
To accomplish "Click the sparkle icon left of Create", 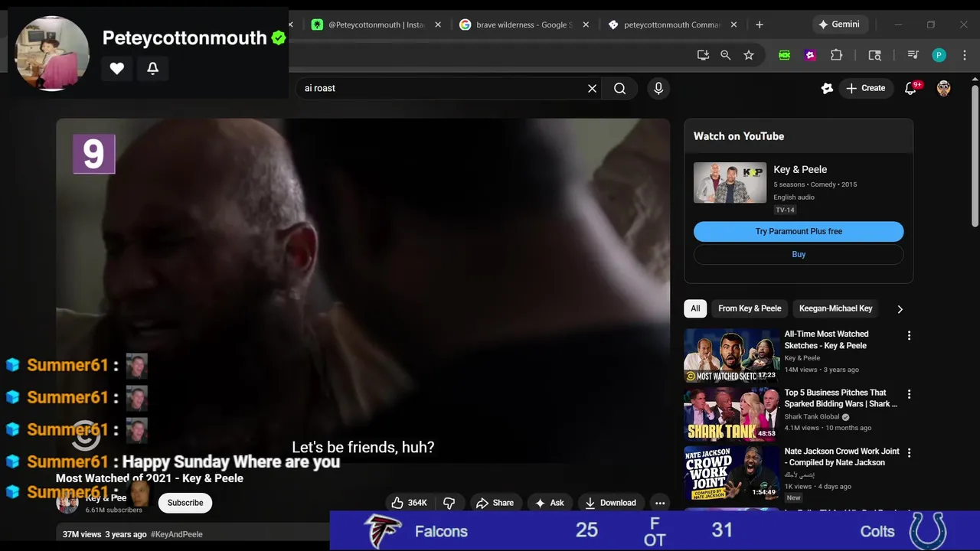I will coord(827,89).
